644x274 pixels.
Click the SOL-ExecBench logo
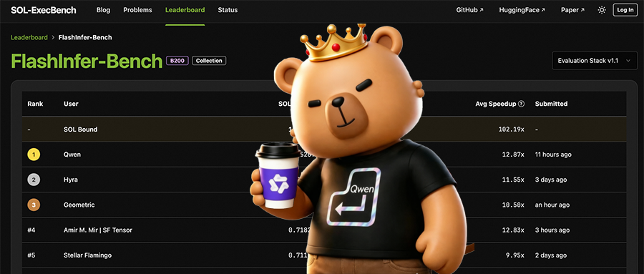pyautogui.click(x=44, y=10)
